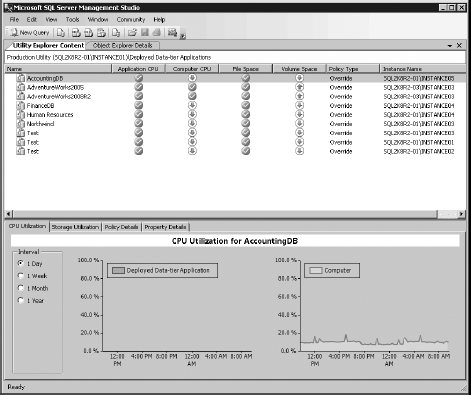
Task: Select the Northwind row name
Action: pos(40,124)
